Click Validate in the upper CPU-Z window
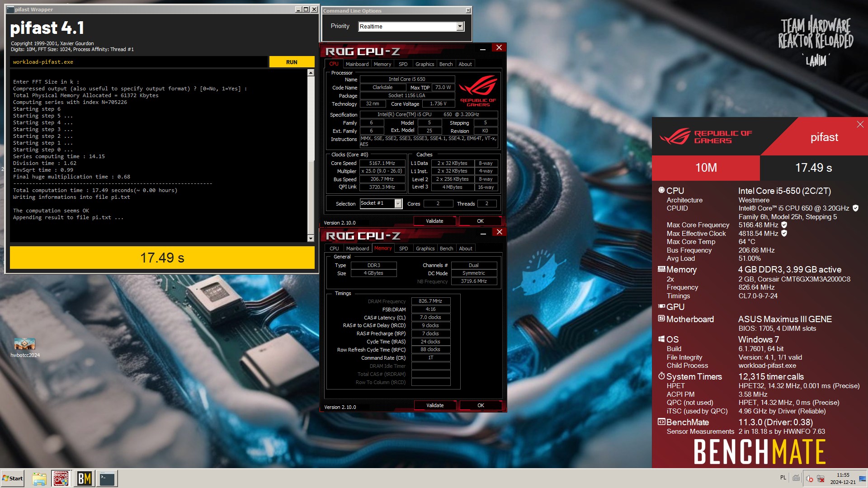Screen dimensions: 868x488 tap(434, 221)
